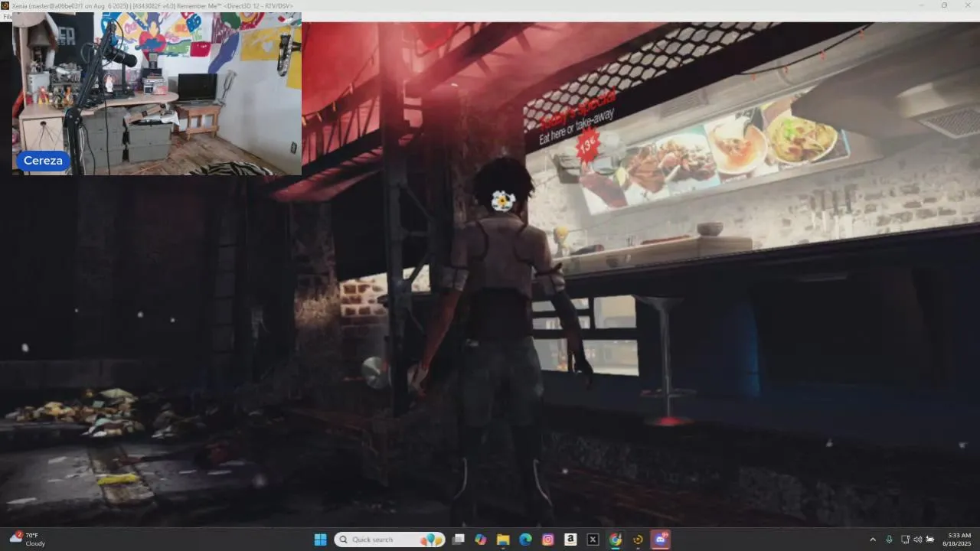Open Instagram from the taskbar
This screenshot has width=980, height=551.
pos(548,540)
